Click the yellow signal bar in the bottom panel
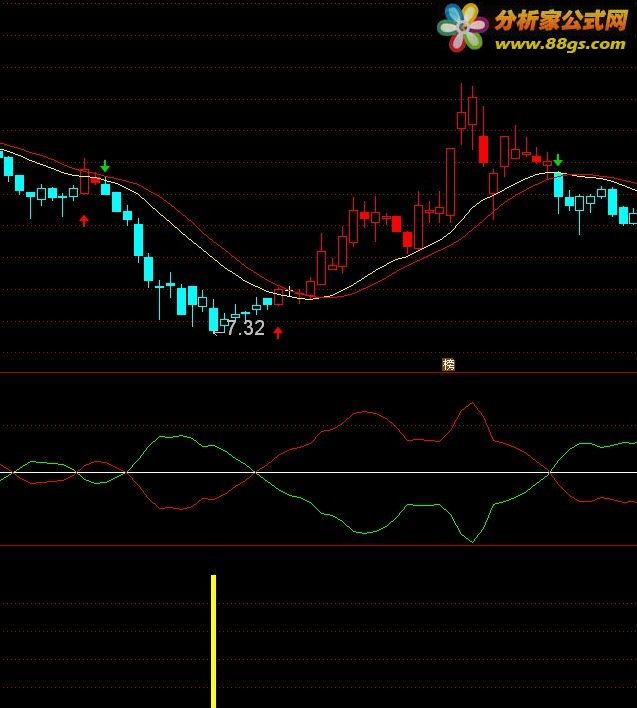 [x=214, y=641]
